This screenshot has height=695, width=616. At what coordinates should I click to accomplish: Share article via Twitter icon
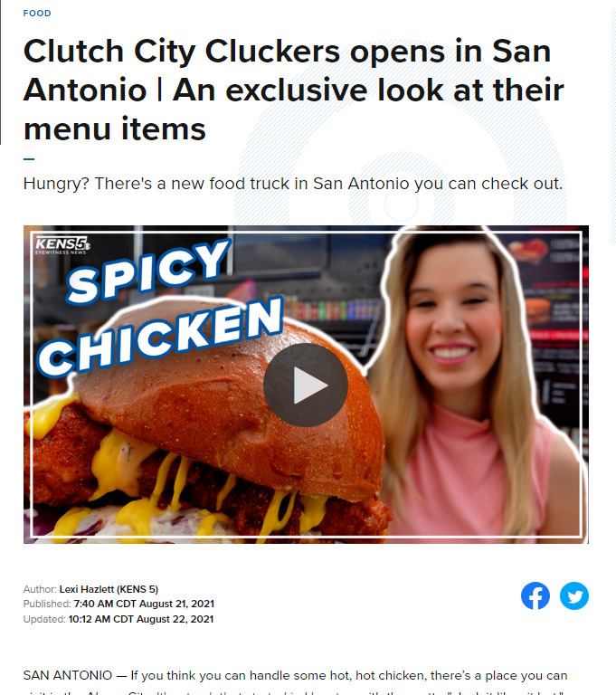point(573,595)
